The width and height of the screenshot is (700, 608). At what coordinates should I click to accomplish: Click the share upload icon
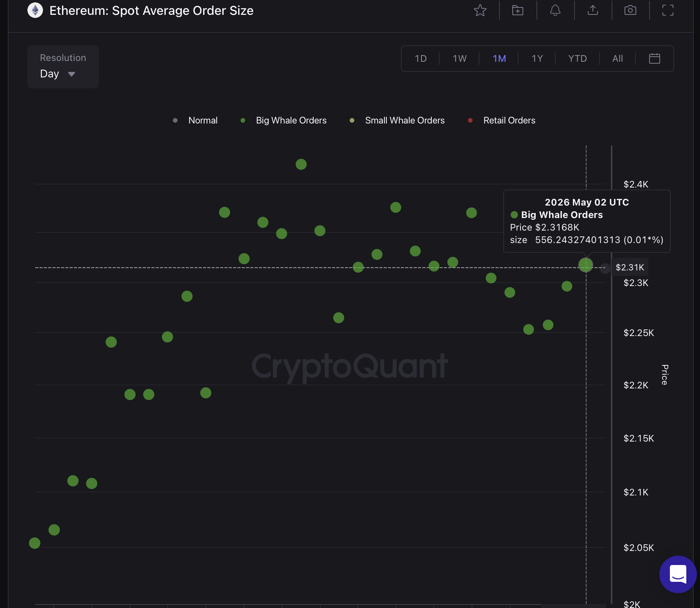point(592,11)
